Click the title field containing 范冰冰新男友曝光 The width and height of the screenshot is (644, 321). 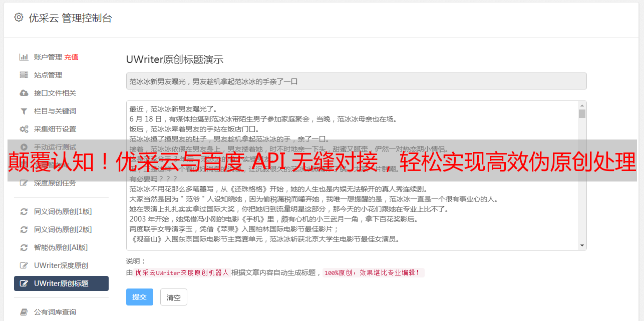click(x=356, y=81)
